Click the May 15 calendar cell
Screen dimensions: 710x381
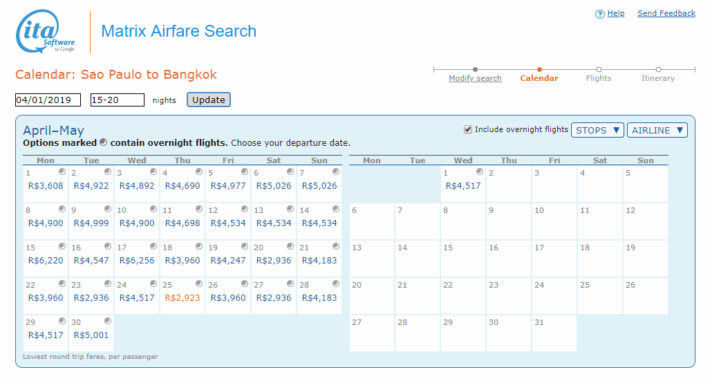(463, 259)
